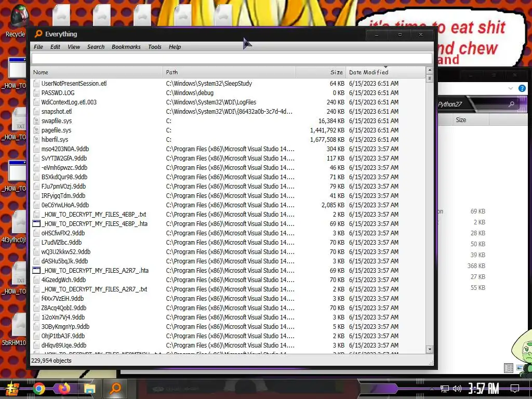Select the SvYTIW2GfA.9ddb file name
This screenshot has height=399, width=532.
point(64,158)
